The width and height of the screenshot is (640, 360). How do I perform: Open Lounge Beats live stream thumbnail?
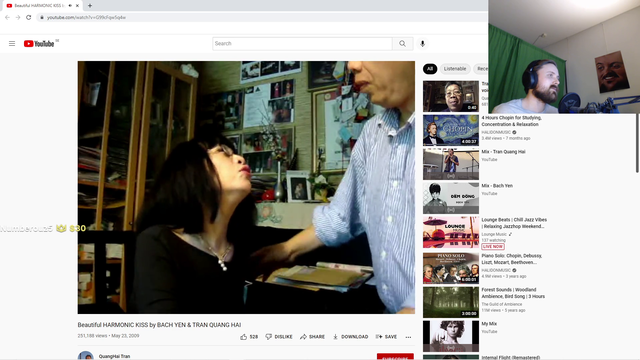[x=451, y=232]
